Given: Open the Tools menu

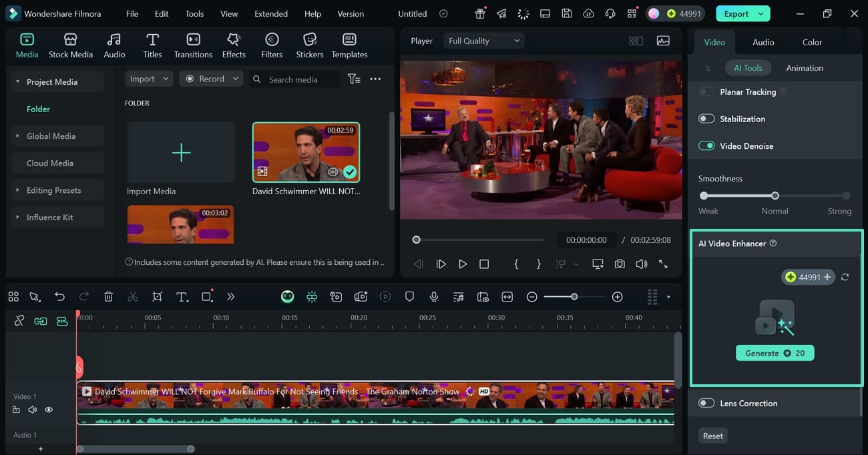Looking at the screenshot, I should 194,13.
